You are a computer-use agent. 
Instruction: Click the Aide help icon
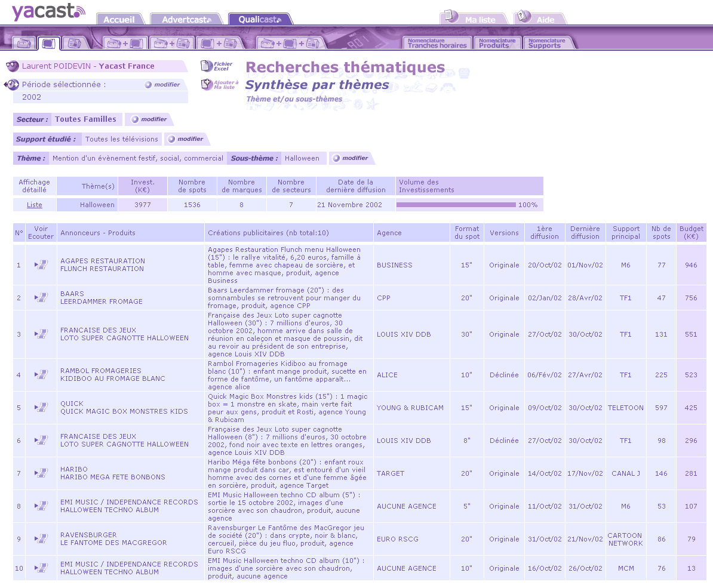(x=524, y=16)
